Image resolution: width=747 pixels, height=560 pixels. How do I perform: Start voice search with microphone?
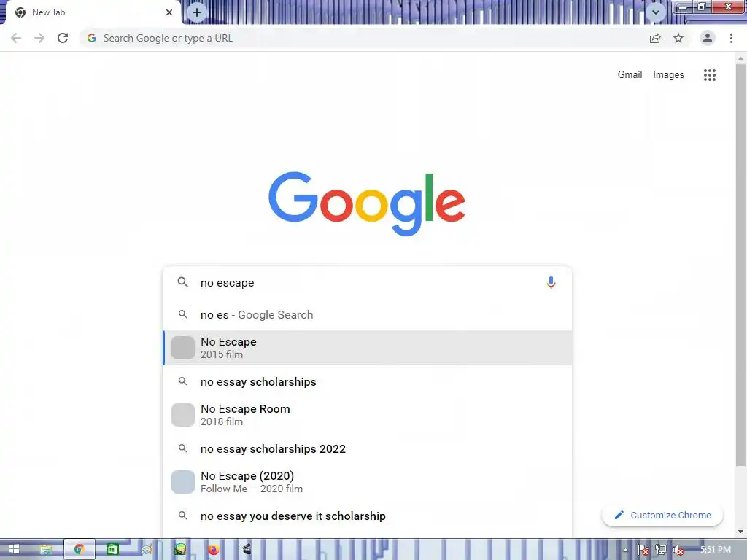[x=551, y=283]
